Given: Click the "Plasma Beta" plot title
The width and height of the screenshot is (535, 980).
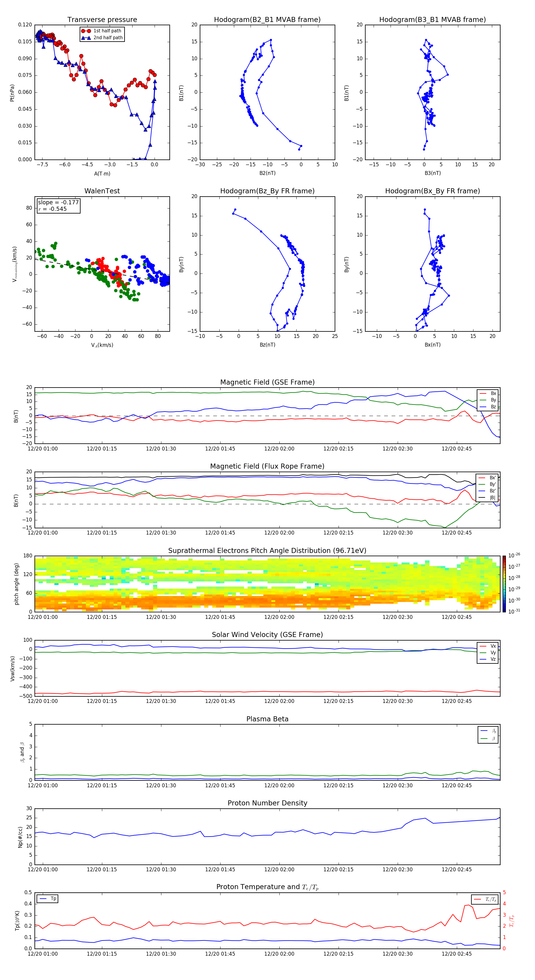Looking at the screenshot, I should (x=267, y=719).
